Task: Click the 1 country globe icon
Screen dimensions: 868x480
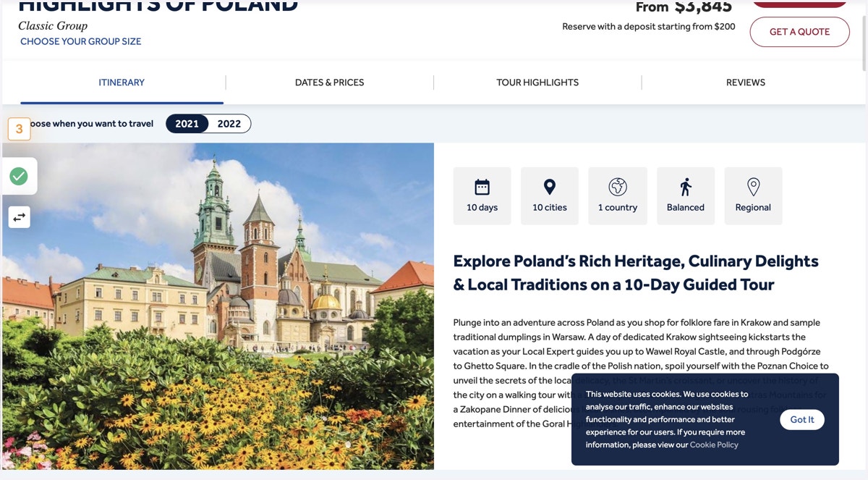Action: click(618, 188)
